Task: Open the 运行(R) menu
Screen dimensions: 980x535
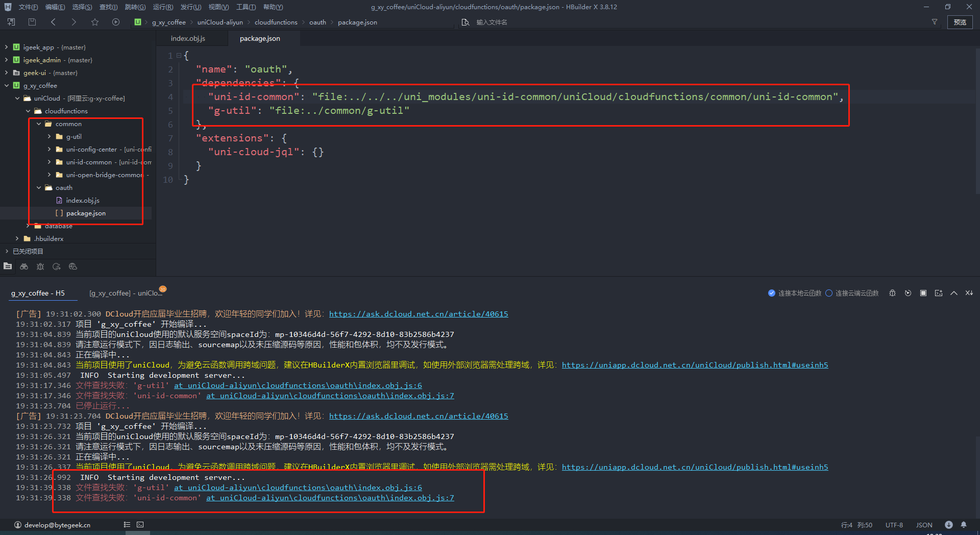Action: [163, 7]
